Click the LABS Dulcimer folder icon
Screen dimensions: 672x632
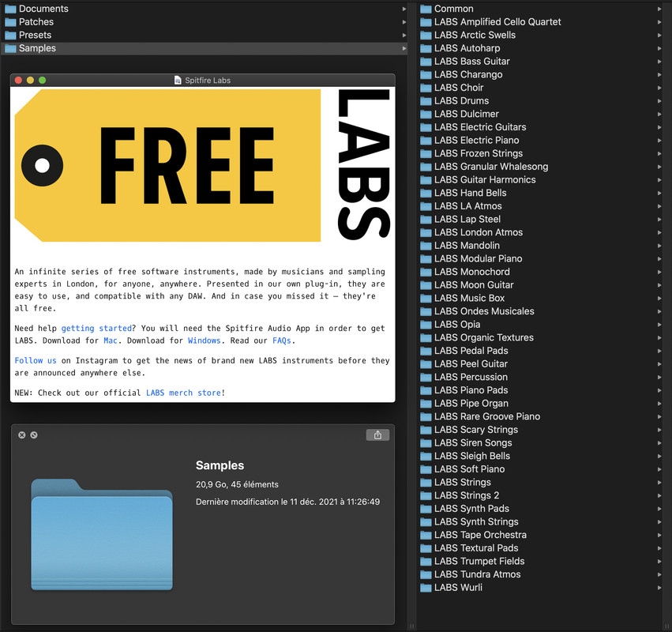(426, 114)
